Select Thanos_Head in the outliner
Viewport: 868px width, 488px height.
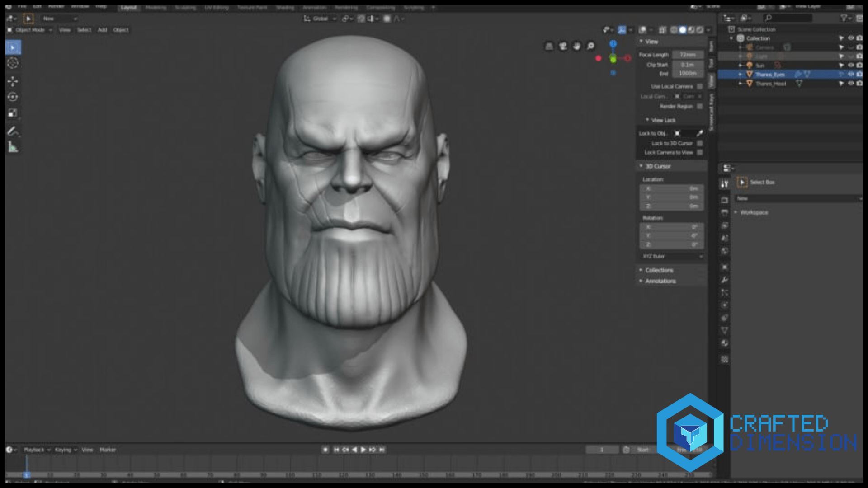[771, 84]
